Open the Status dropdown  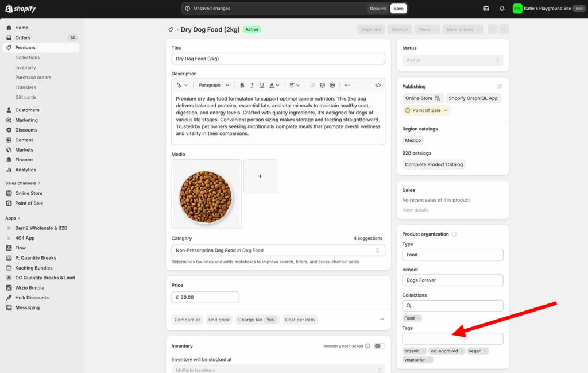[x=452, y=60]
